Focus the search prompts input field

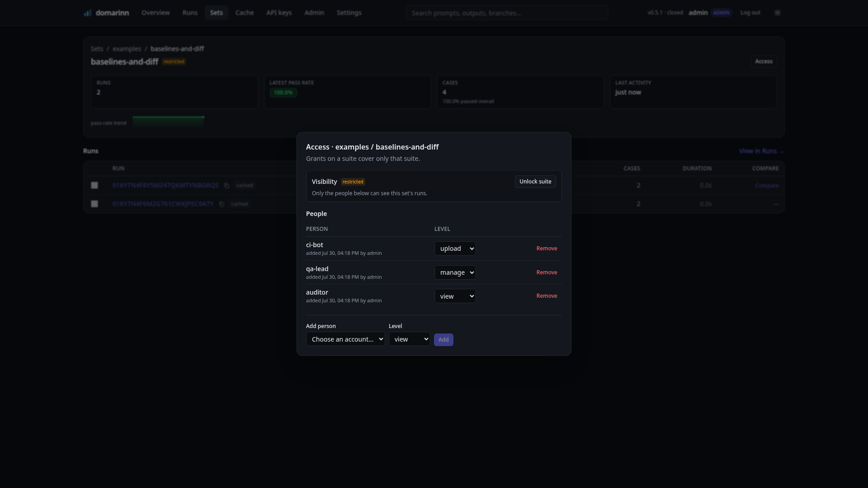tap(507, 13)
